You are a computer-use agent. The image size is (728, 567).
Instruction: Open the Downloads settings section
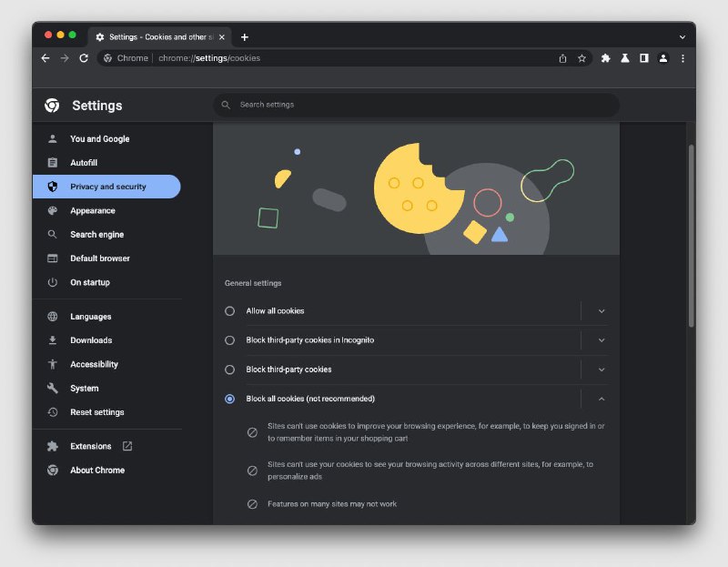[92, 340]
